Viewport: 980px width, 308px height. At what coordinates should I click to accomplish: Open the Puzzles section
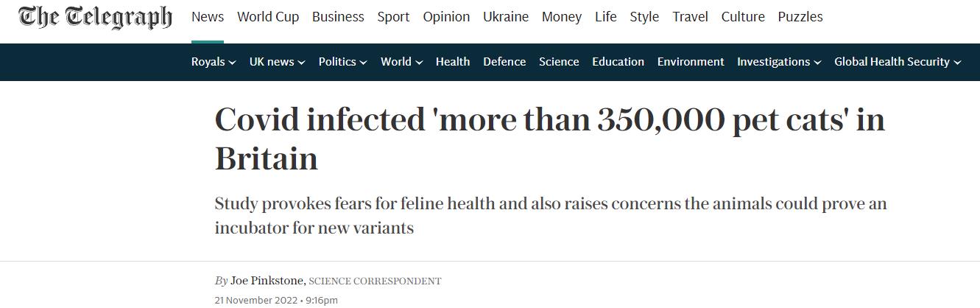tap(800, 17)
